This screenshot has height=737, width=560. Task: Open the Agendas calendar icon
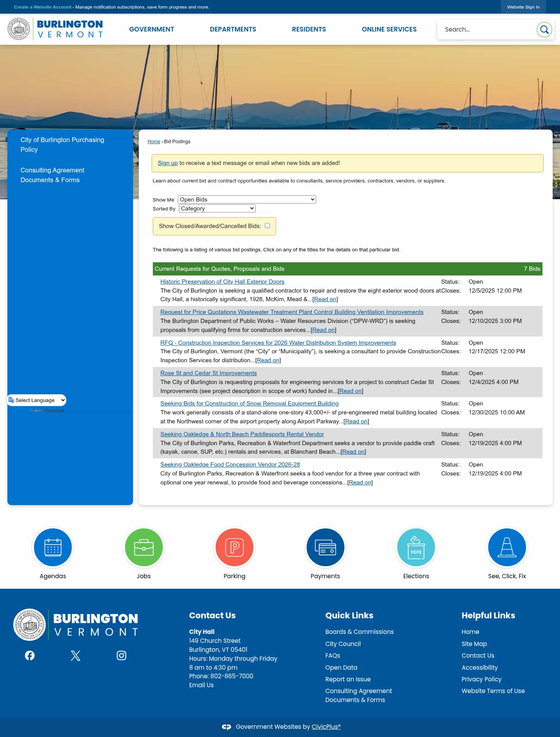(x=53, y=547)
